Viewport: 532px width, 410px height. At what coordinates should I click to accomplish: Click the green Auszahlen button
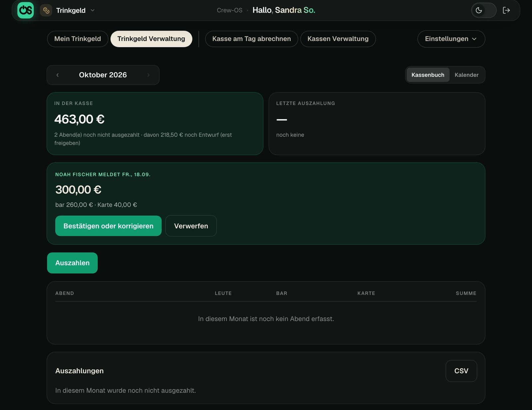point(72,263)
